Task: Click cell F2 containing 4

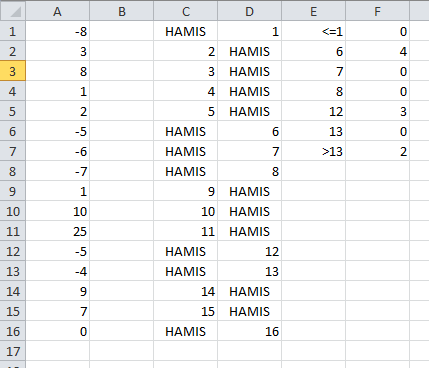Action: tap(378, 51)
